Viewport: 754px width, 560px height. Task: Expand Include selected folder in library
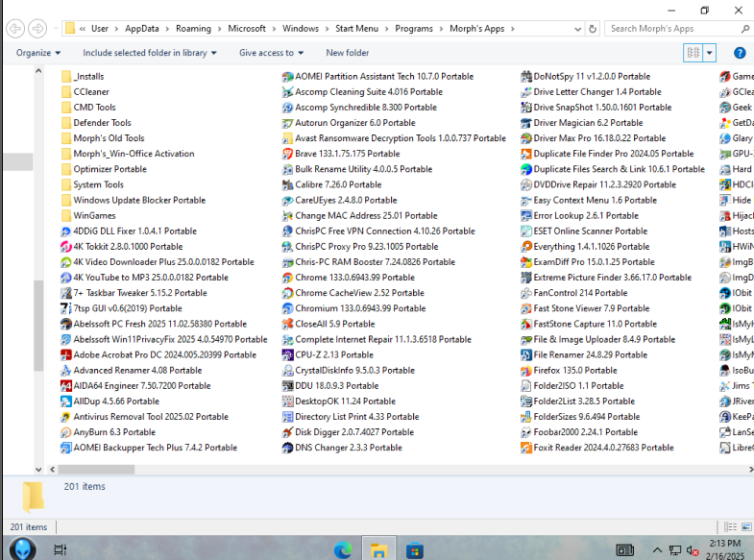pyautogui.click(x=150, y=53)
